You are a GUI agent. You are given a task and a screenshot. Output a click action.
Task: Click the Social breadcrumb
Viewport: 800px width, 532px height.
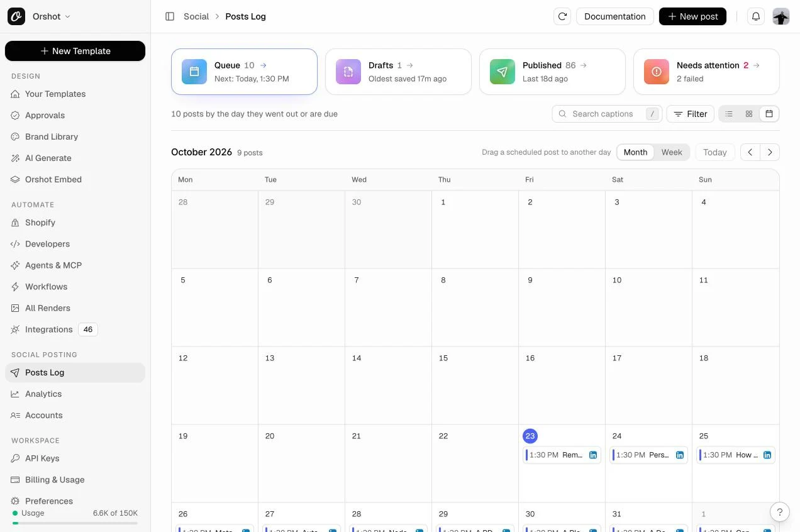(x=196, y=16)
